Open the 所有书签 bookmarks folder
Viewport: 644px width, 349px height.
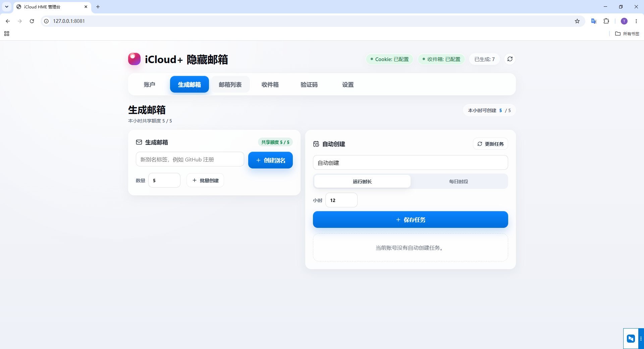[x=627, y=34]
